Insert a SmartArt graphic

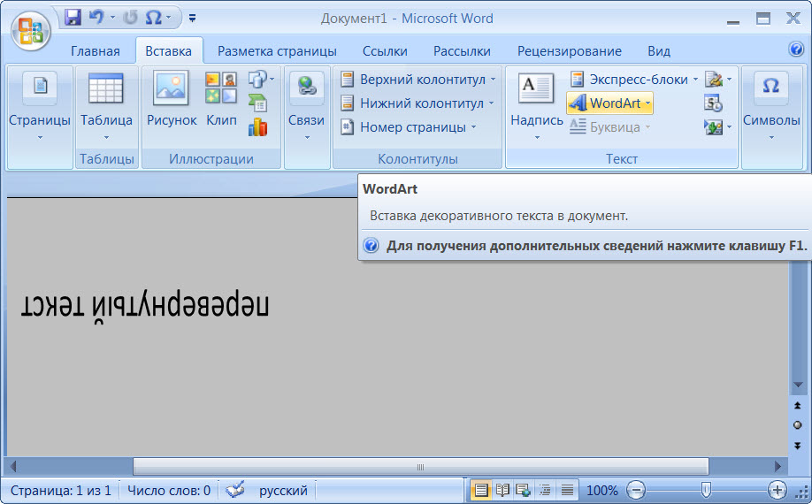click(x=257, y=103)
